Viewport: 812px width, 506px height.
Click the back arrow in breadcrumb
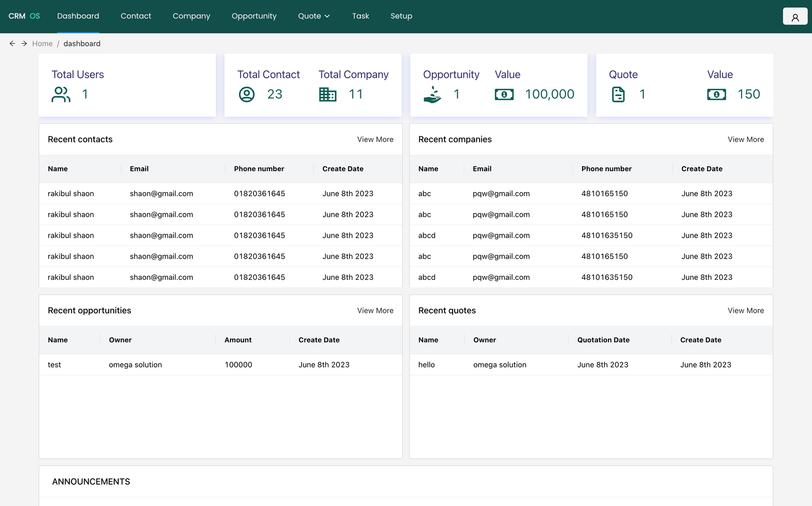12,44
